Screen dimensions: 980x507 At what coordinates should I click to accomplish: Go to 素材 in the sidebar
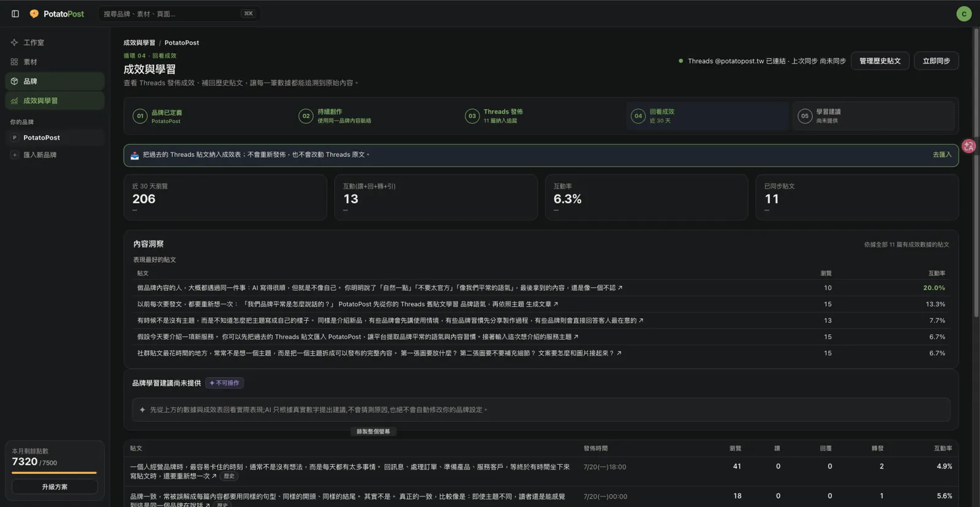(55, 62)
